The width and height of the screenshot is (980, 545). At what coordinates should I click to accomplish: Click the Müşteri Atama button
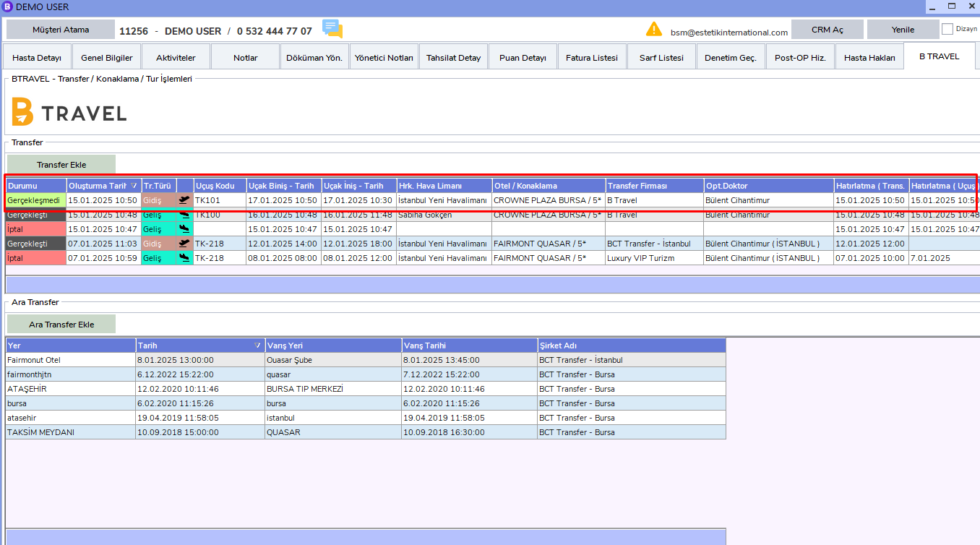pos(61,30)
